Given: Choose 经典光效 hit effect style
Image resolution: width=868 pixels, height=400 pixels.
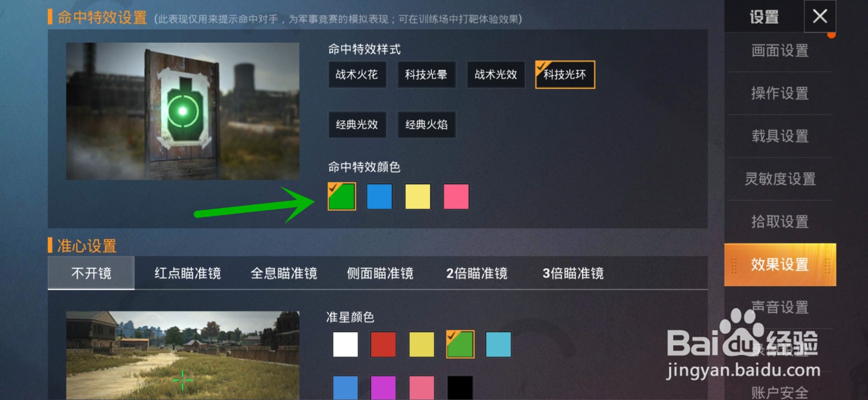Looking at the screenshot, I should click(x=357, y=125).
